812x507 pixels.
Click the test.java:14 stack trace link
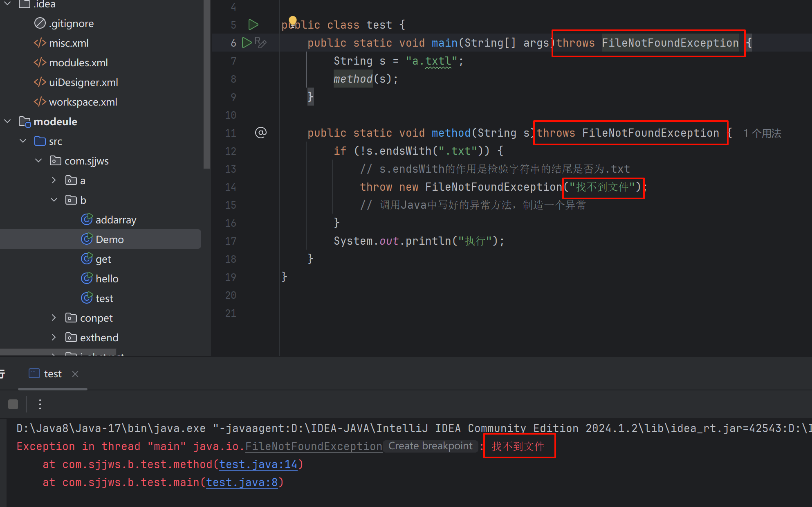click(258, 464)
